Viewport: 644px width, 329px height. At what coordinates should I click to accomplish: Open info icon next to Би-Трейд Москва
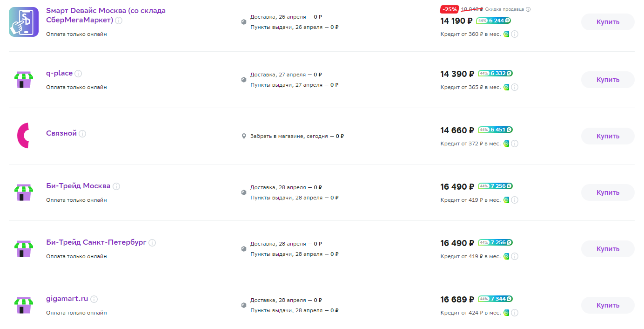(116, 186)
